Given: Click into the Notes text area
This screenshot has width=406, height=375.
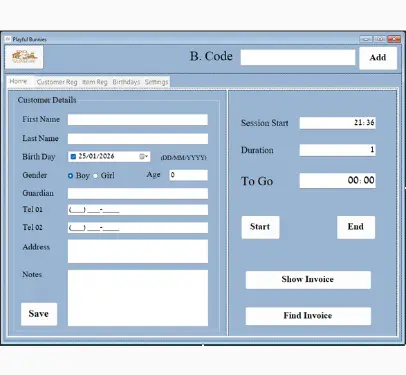Looking at the screenshot, I should (138, 298).
